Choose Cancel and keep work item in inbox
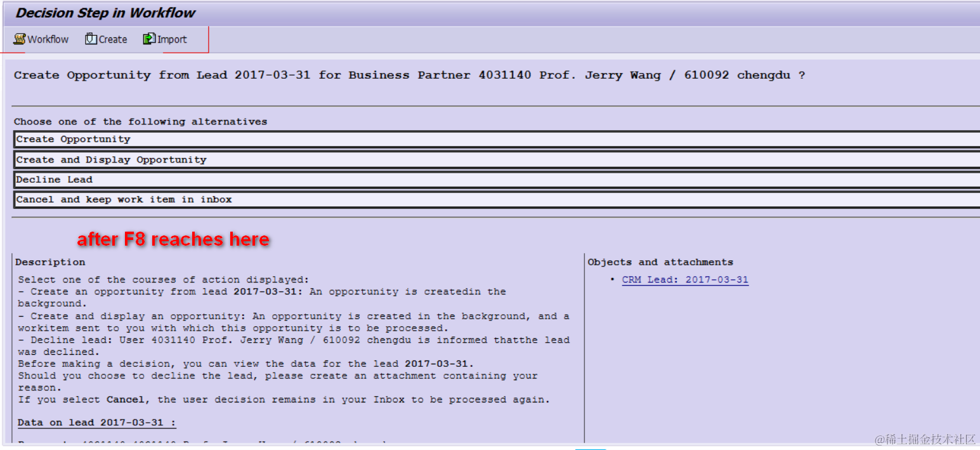 tap(497, 199)
